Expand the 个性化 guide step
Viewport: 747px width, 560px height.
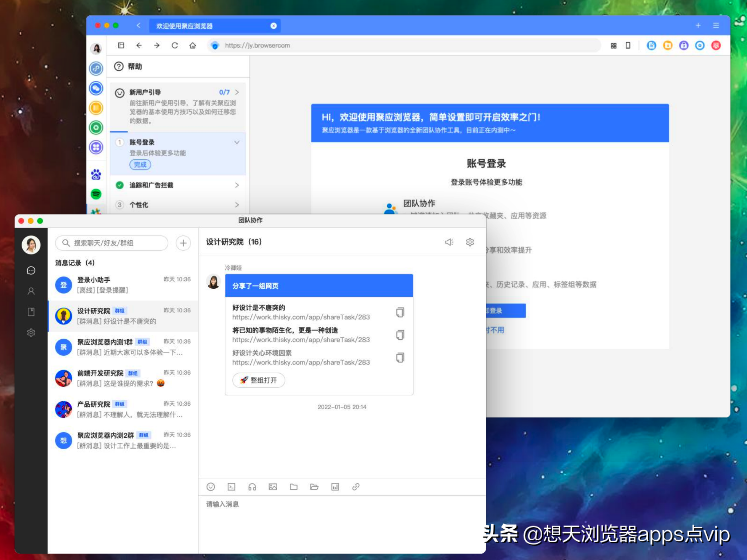click(x=236, y=205)
